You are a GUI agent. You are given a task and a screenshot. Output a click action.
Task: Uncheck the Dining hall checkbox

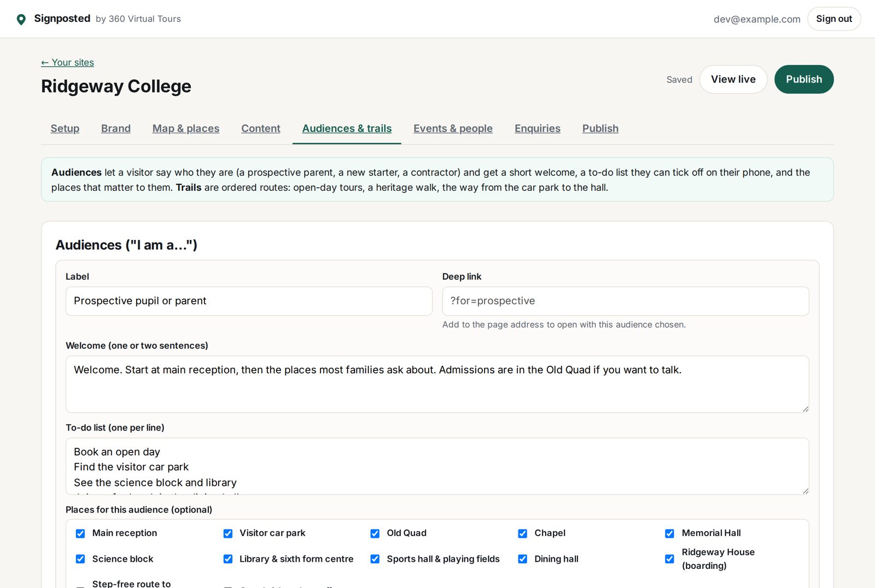(x=523, y=559)
